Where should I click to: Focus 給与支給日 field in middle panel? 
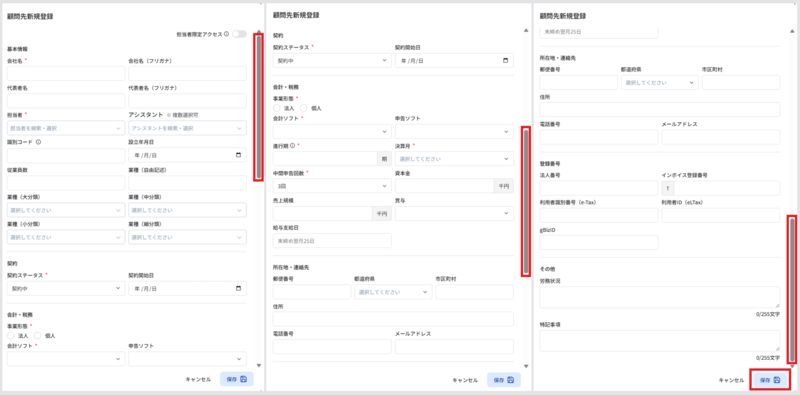coord(332,240)
